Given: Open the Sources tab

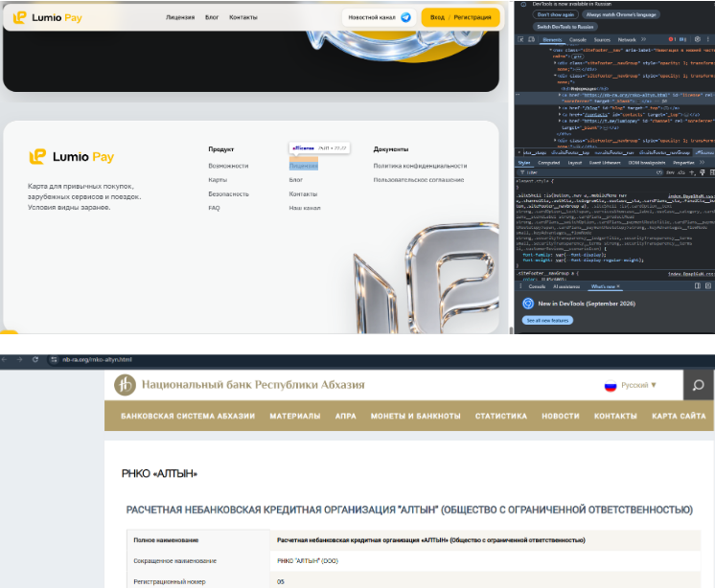Looking at the screenshot, I should [602, 39].
